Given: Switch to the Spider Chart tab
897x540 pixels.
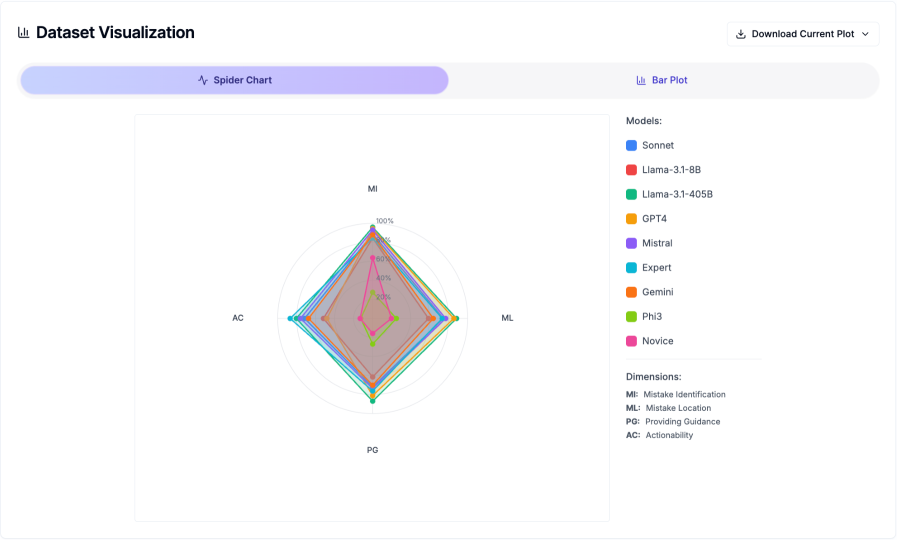Looking at the screenshot, I should 234,80.
